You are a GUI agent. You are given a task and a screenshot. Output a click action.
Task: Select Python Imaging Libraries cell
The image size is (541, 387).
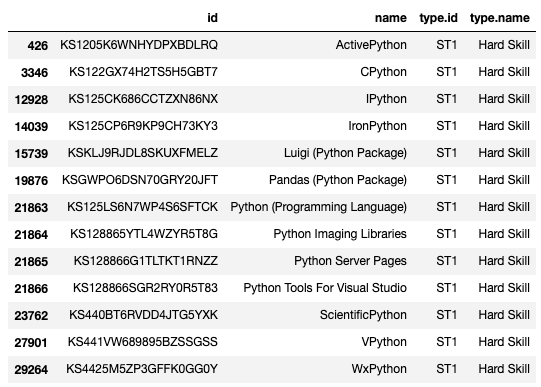coord(340,234)
